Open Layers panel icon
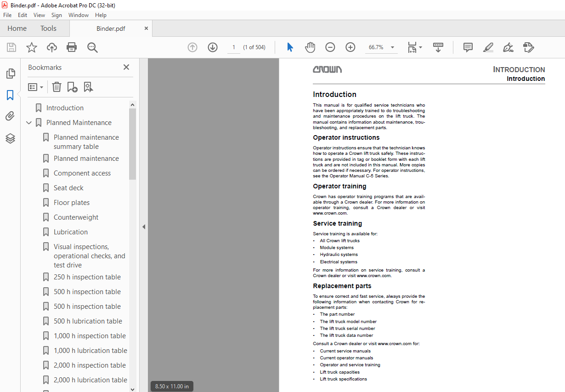This screenshot has width=565, height=392. coord(10,138)
